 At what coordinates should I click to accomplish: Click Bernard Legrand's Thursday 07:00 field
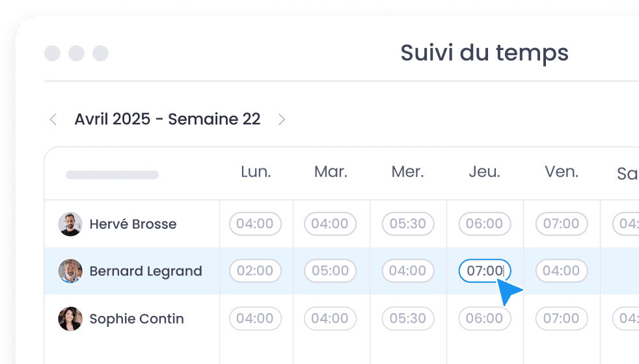tap(484, 271)
